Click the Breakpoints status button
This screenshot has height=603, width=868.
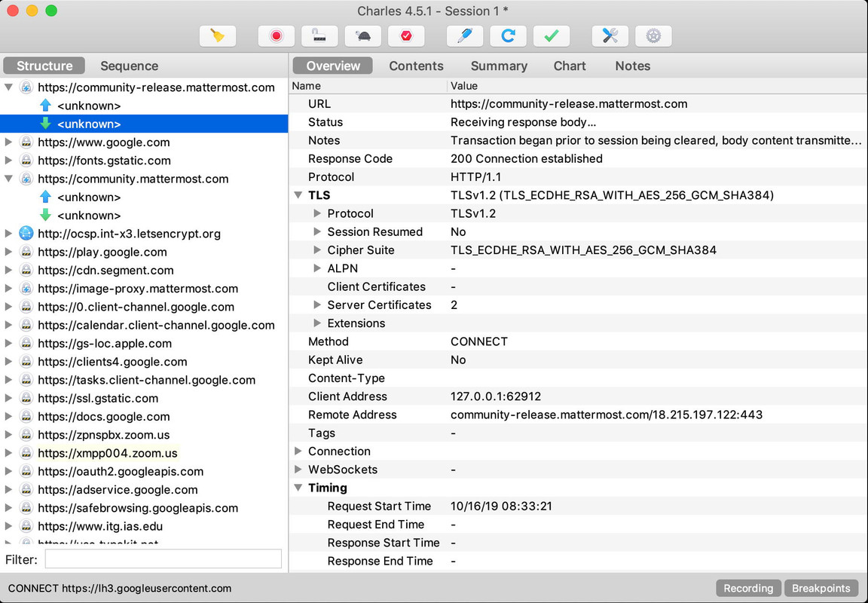coord(821,588)
